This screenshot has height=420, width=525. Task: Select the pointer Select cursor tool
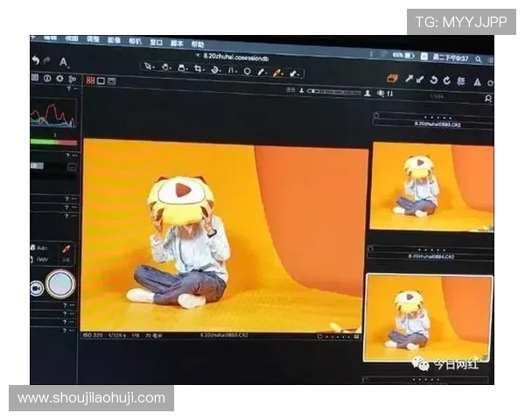pyautogui.click(x=148, y=66)
